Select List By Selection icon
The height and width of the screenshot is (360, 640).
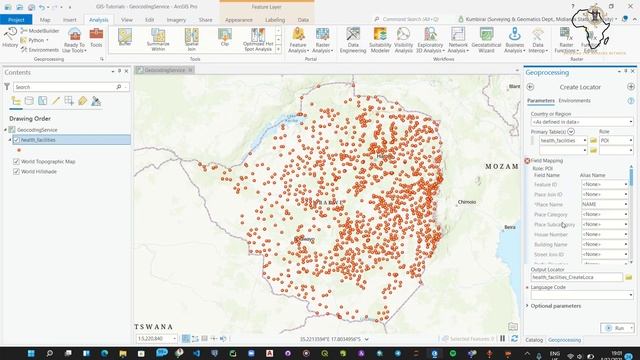(42, 101)
